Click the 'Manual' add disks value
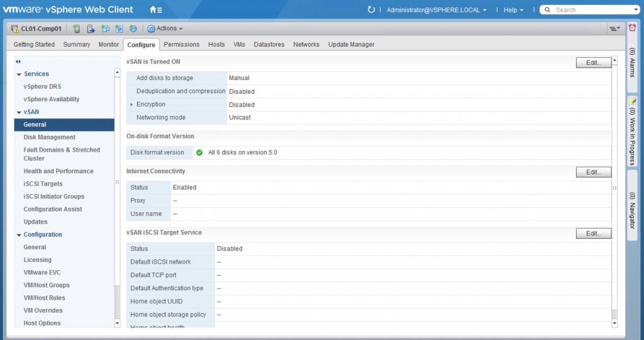This screenshot has width=644, height=340. tap(239, 78)
